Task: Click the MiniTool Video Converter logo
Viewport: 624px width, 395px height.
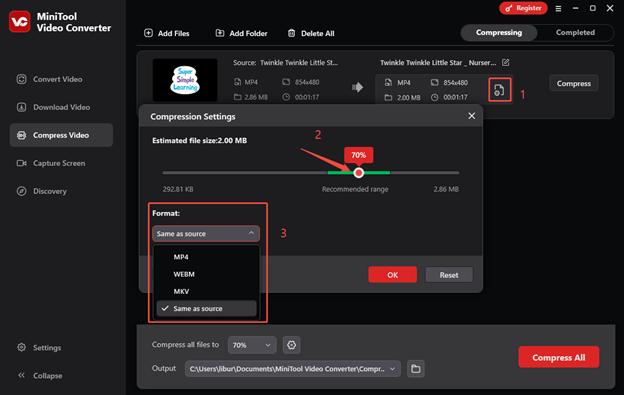Action: click(x=20, y=21)
